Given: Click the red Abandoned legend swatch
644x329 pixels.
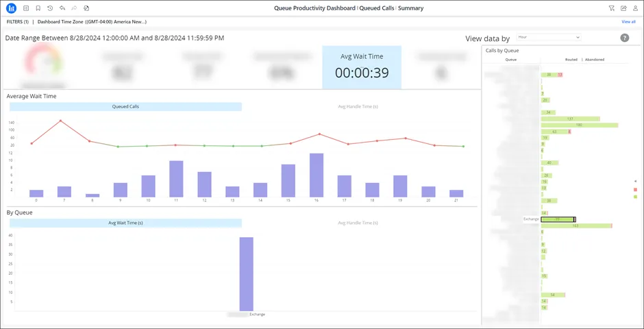Looking at the screenshot, I should (x=635, y=189).
